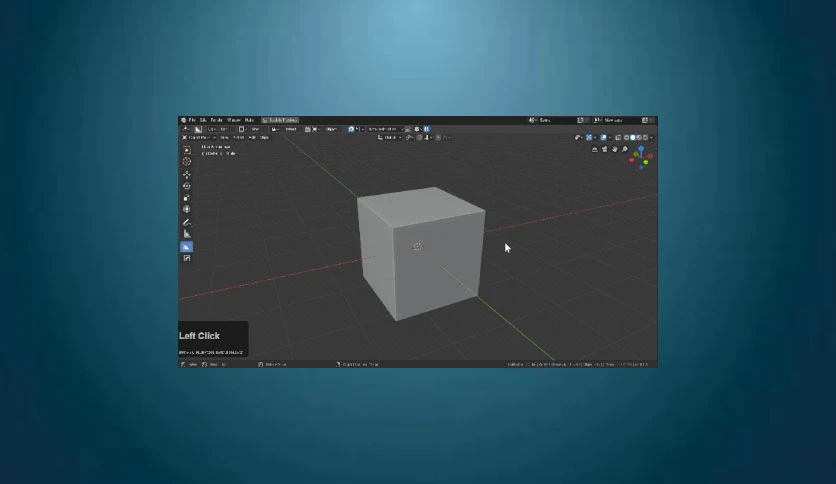Click the blue pause icon in header
Viewport: 836px width, 484px height.
[427, 129]
